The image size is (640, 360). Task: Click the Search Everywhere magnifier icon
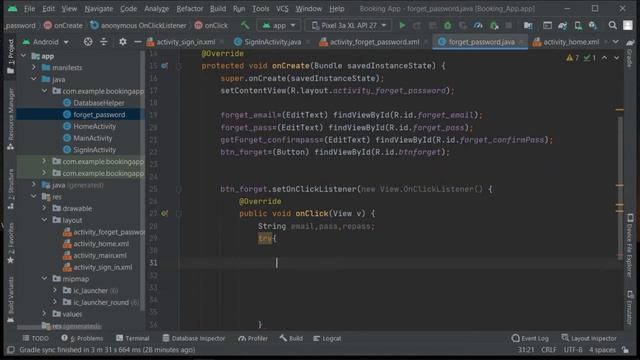click(x=612, y=25)
